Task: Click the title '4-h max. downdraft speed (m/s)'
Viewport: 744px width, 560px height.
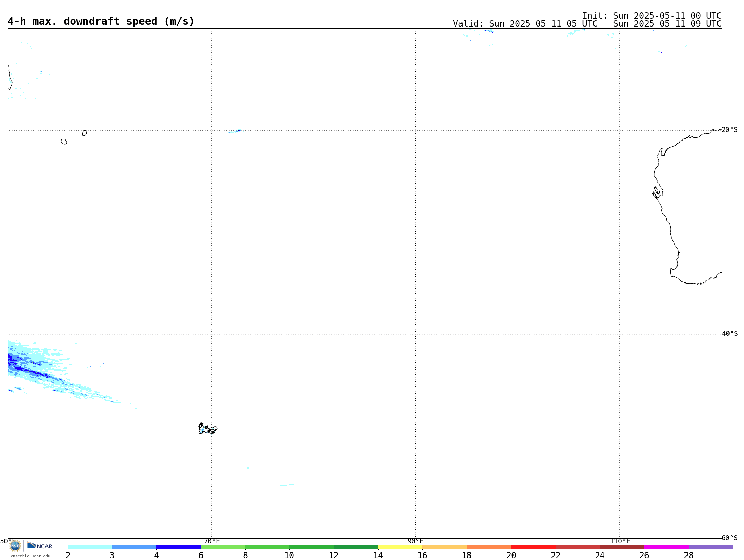Action: 101,22
